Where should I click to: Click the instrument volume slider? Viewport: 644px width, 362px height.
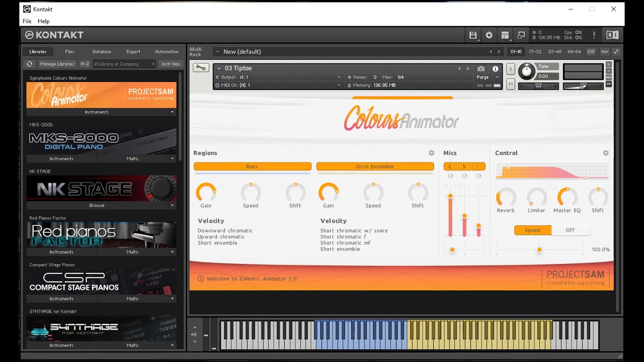point(583,86)
